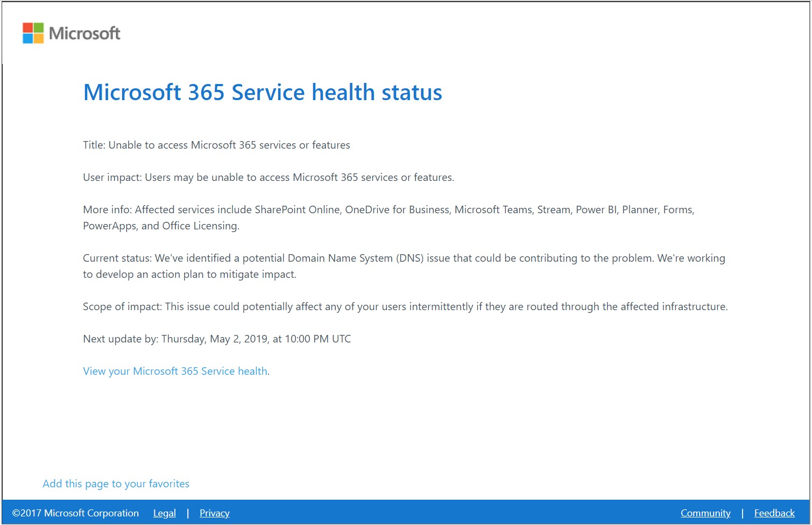
Task: Click 'Domain Name System (DNS)' in status text
Action: pos(355,258)
